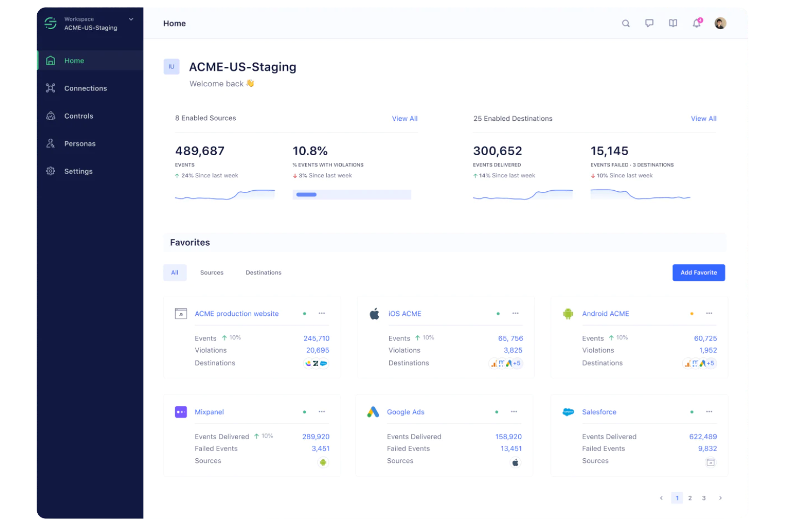Viewport: 798px width, 532px height.
Task: Open the Android ACME link
Action: pyautogui.click(x=606, y=314)
